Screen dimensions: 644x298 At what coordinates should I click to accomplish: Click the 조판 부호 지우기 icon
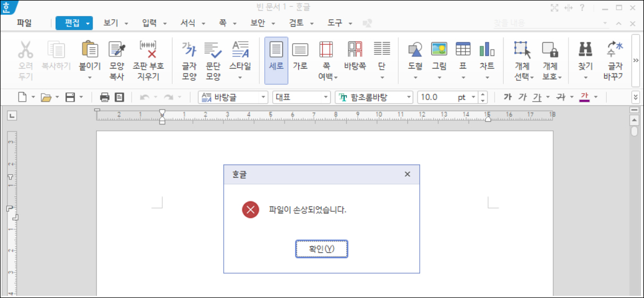pos(148,49)
